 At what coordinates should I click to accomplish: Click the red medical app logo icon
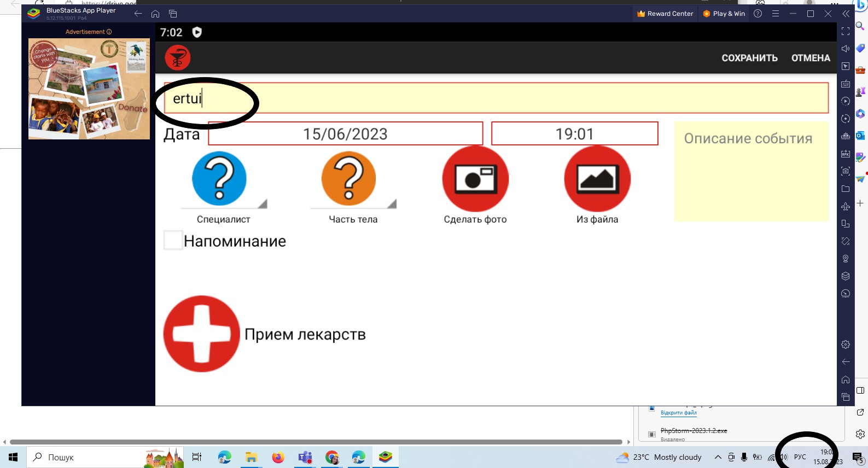coord(177,58)
